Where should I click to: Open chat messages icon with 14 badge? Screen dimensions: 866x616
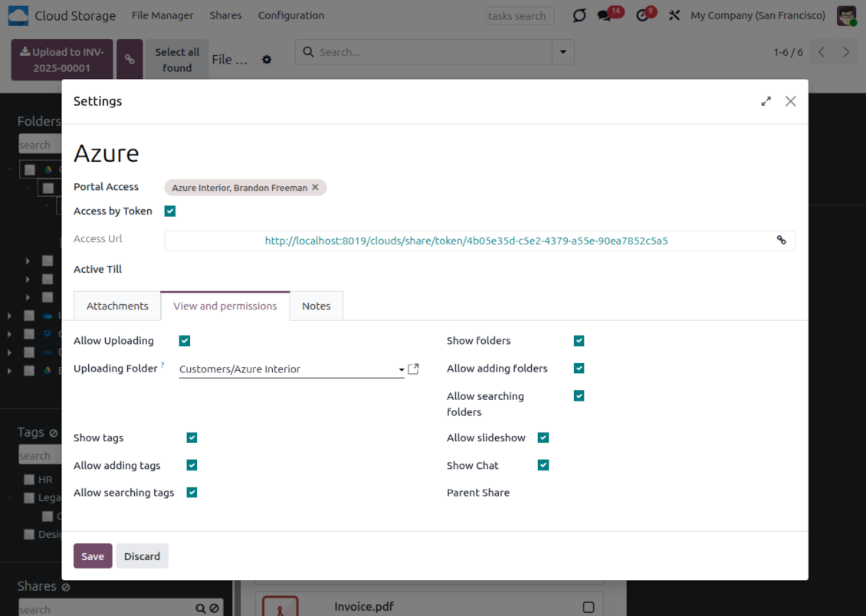605,16
